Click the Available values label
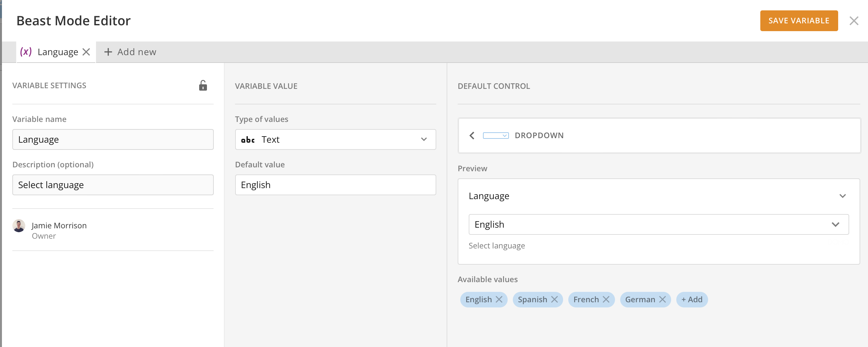The height and width of the screenshot is (347, 868). coord(488,279)
